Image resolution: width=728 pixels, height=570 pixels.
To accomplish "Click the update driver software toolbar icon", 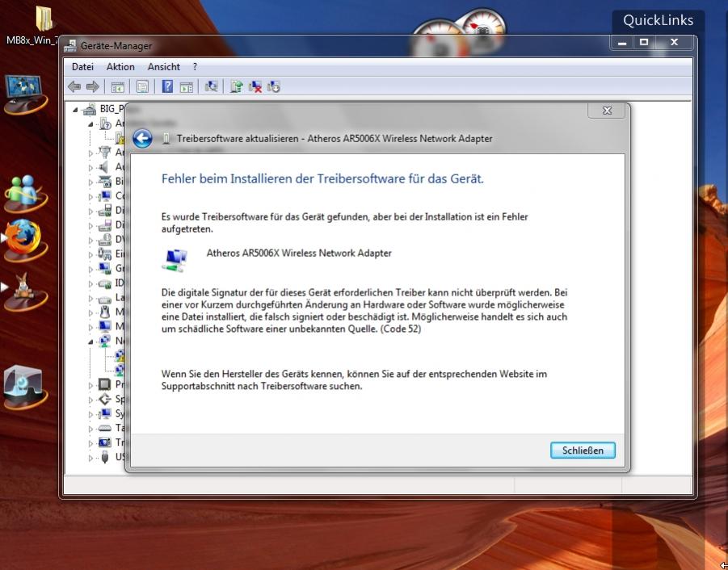I will [x=236, y=86].
